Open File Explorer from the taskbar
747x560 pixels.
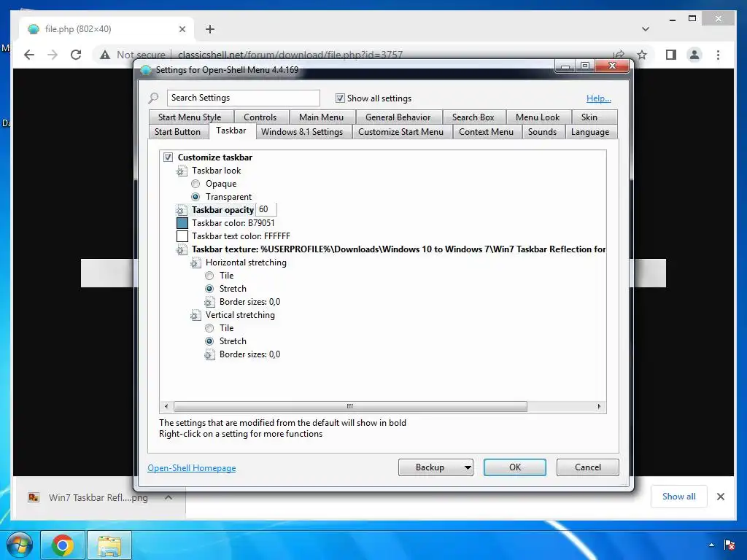click(109, 545)
